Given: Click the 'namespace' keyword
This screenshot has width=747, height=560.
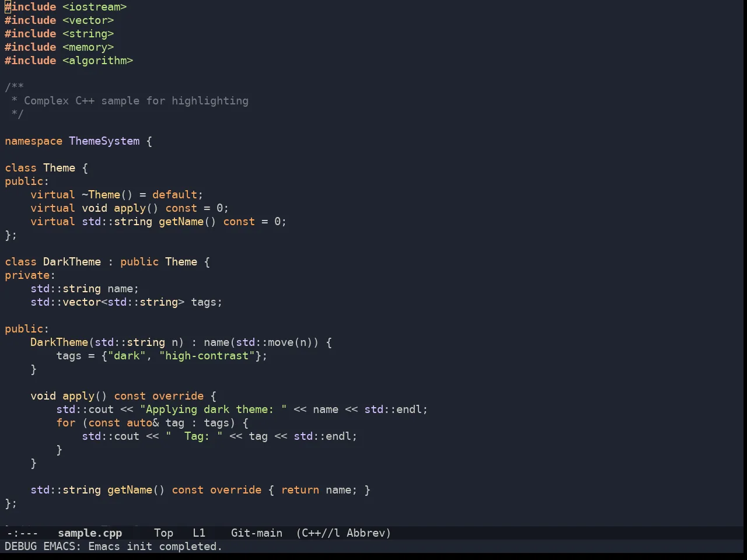Looking at the screenshot, I should click(34, 141).
